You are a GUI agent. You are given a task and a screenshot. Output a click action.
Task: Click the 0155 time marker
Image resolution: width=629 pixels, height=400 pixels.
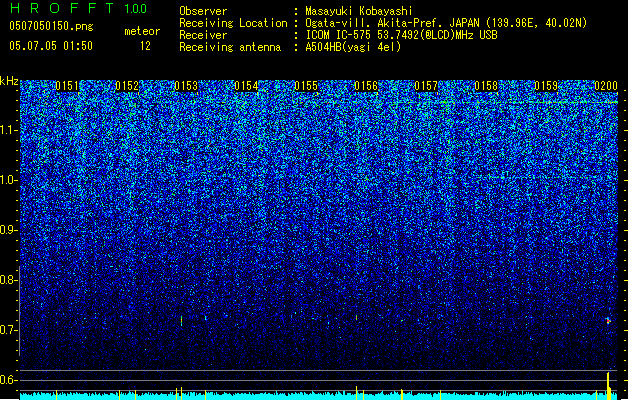pyautogui.click(x=306, y=86)
